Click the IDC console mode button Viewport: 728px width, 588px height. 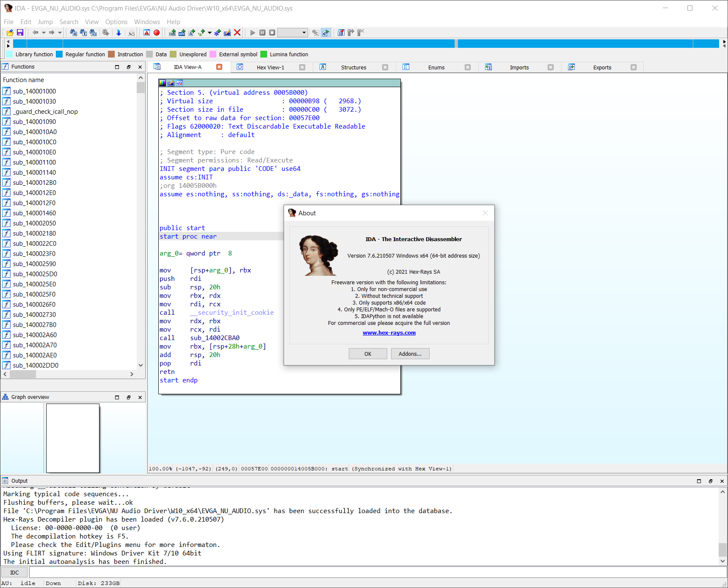pyautogui.click(x=14, y=572)
